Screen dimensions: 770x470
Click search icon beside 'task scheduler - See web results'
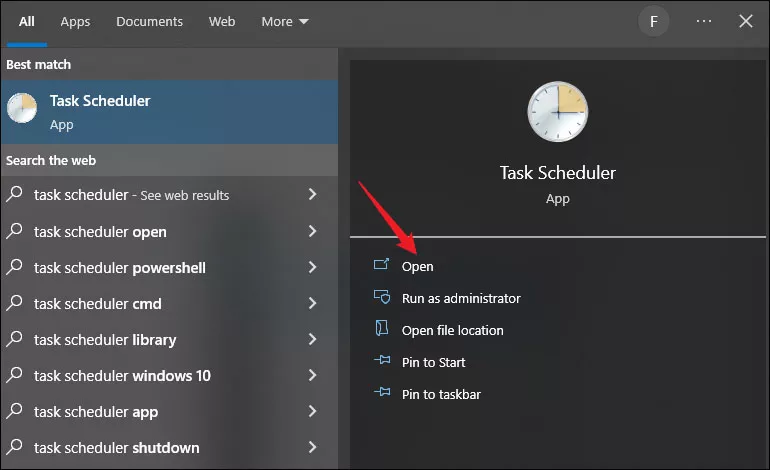pyautogui.click(x=15, y=194)
